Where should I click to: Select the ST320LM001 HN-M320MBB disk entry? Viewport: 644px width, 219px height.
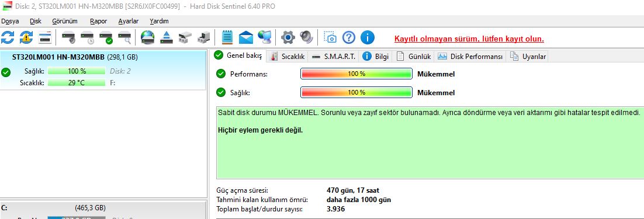(x=103, y=69)
